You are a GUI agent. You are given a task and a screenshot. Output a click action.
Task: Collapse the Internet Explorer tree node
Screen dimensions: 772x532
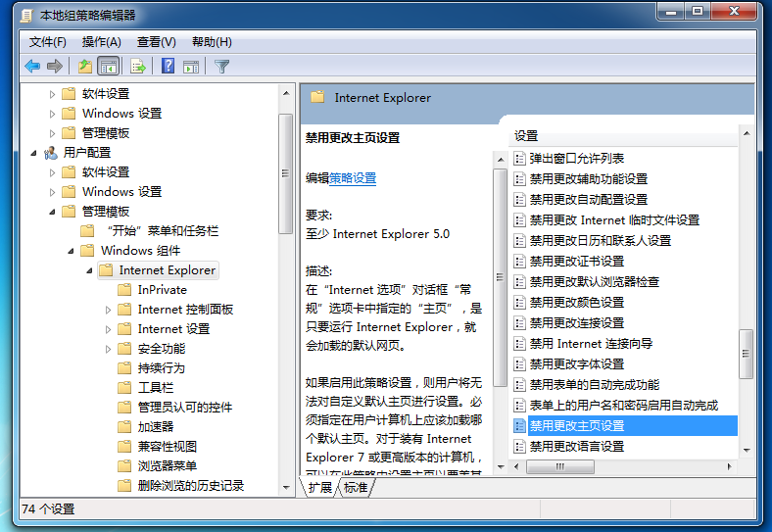pyautogui.click(x=89, y=271)
